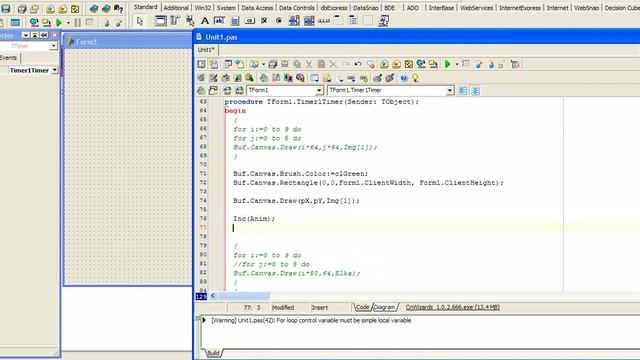The image size is (640, 360).
Task: Select the ActionList component in palette
Action: pos(383,21)
